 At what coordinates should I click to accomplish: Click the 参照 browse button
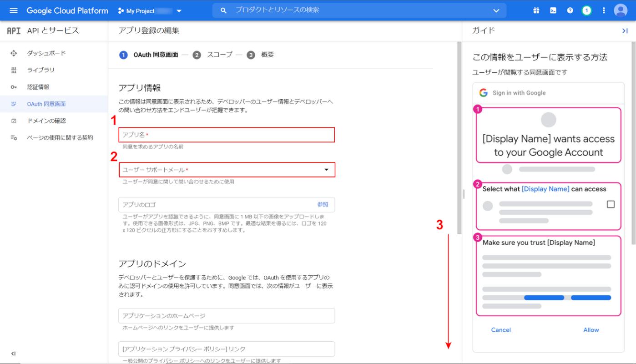click(x=323, y=205)
